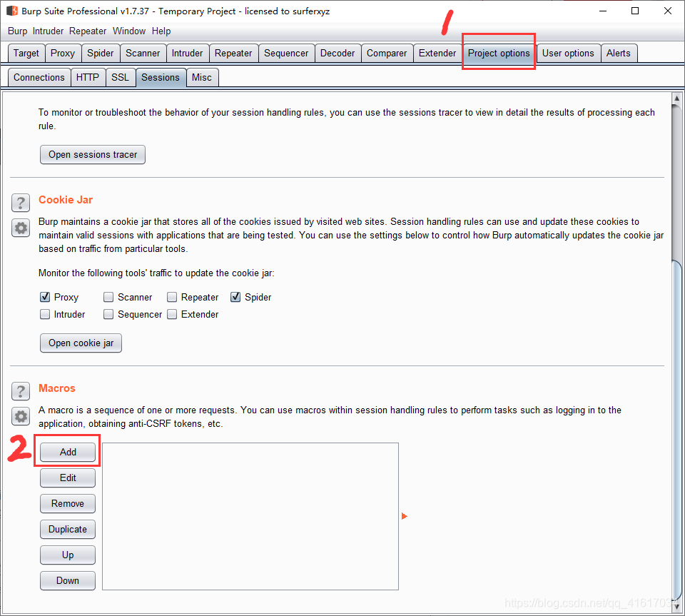Viewport: 685px width, 616px height.
Task: Open the Help menu
Action: 161,31
